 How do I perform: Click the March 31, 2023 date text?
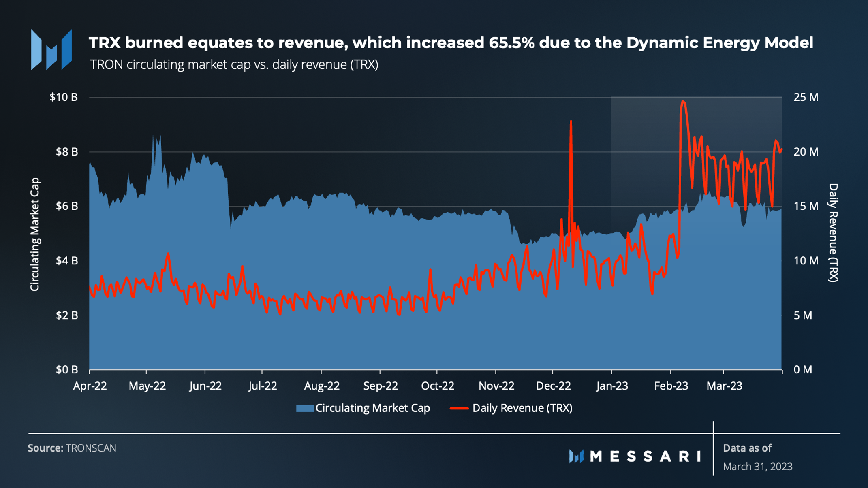[x=757, y=467]
